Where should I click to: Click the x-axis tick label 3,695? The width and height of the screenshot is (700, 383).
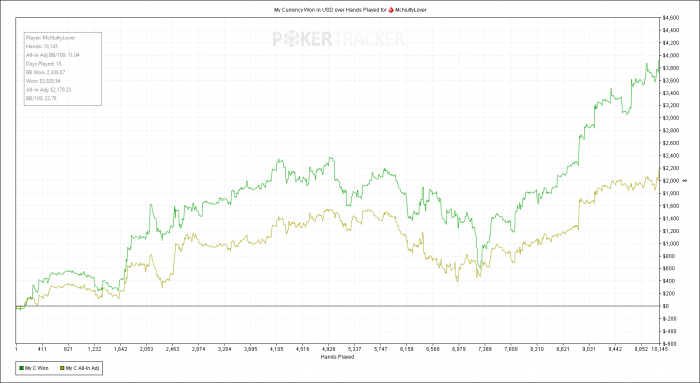(250, 349)
